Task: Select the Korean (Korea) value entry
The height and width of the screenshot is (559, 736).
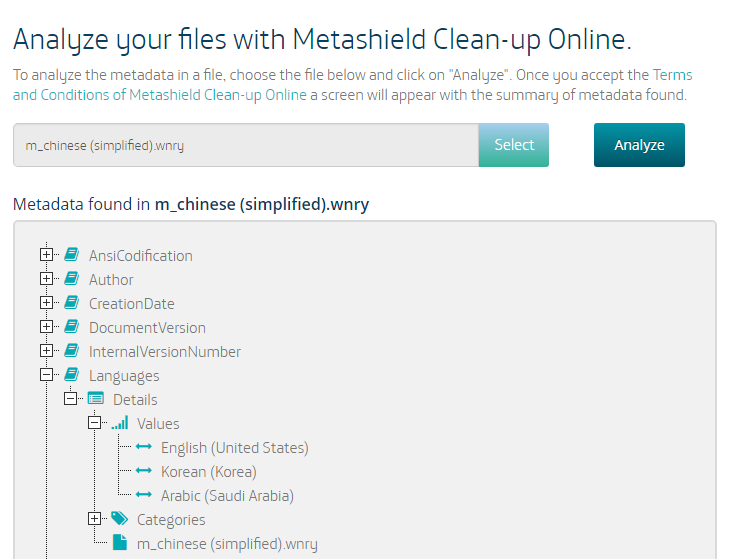Action: click(208, 471)
